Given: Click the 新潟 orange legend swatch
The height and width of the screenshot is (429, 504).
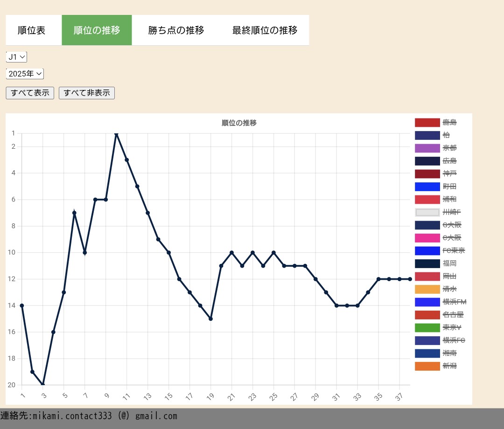Looking at the screenshot, I should [x=427, y=366].
